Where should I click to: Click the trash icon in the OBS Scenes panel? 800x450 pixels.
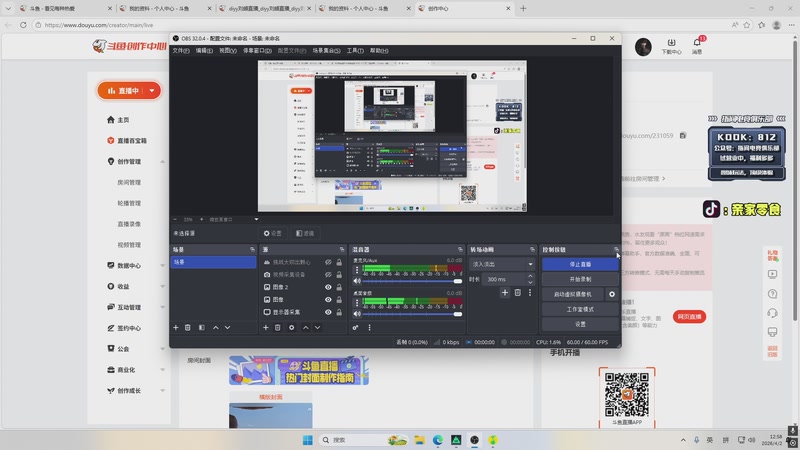click(188, 328)
